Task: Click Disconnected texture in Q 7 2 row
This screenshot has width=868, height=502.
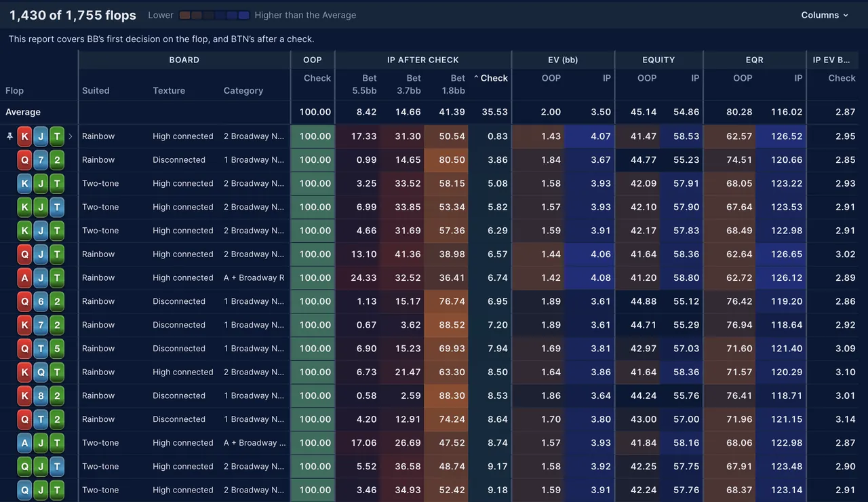Action: pyautogui.click(x=179, y=160)
